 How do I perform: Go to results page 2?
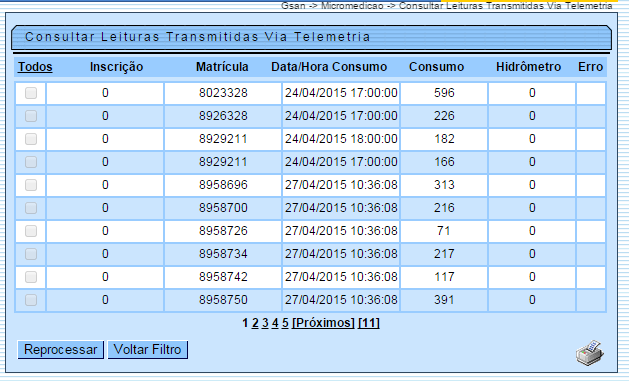(x=255, y=323)
